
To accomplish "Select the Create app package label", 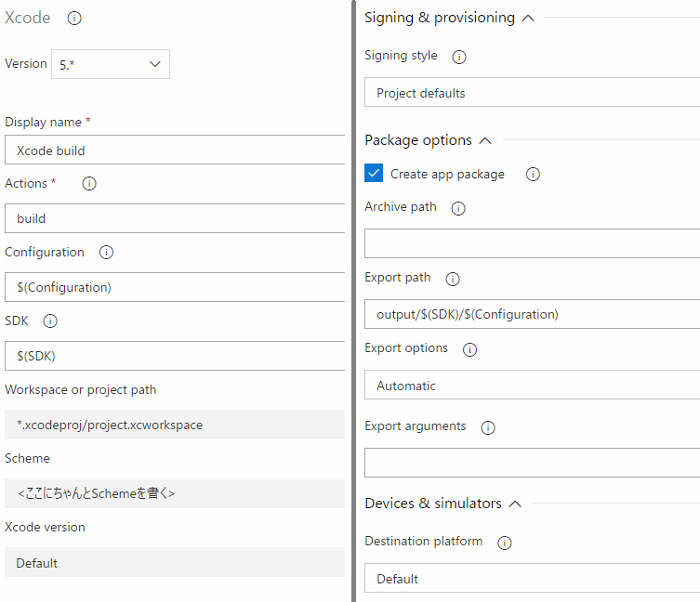I will [x=447, y=174].
